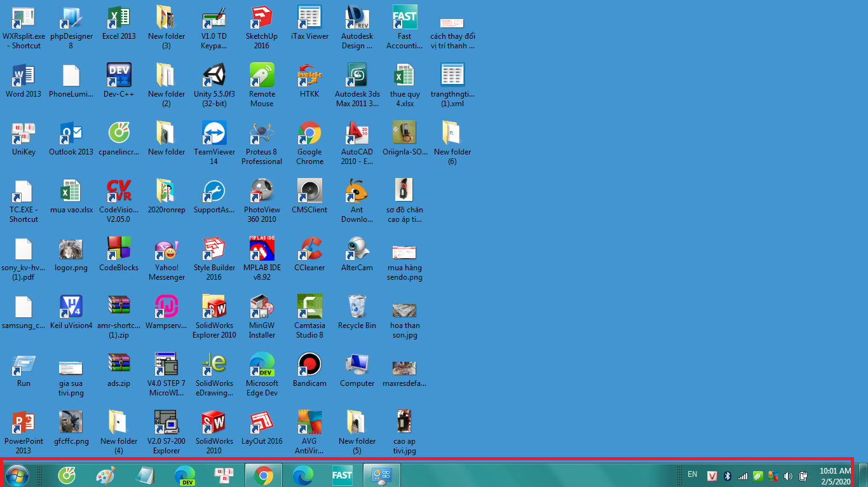Click the EN language indicator in taskbar

[x=692, y=474]
